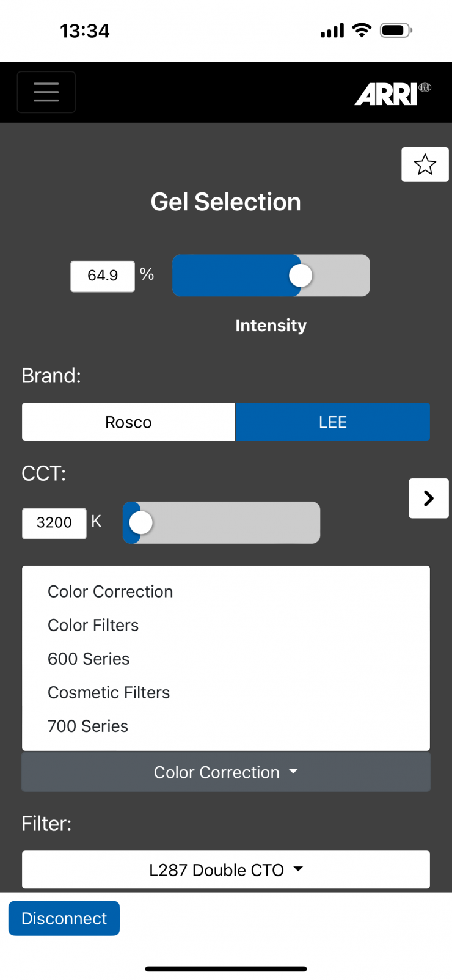Tap the cellular signal bars icon
The image size is (452, 980).
332,31
